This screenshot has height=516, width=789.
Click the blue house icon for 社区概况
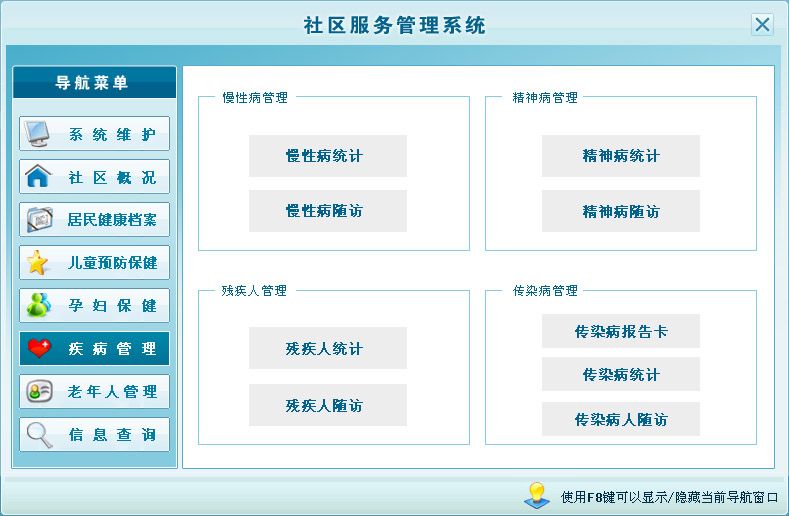coord(38,176)
